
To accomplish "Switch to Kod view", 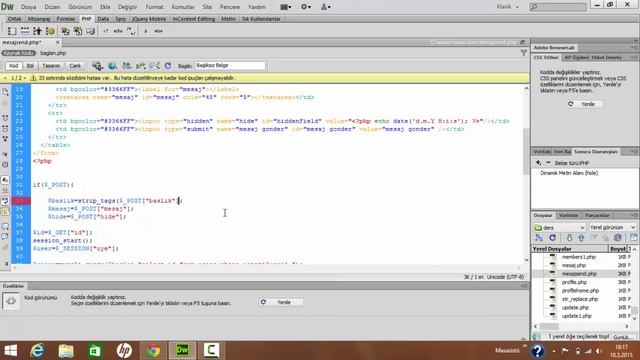I will pyautogui.click(x=13, y=66).
